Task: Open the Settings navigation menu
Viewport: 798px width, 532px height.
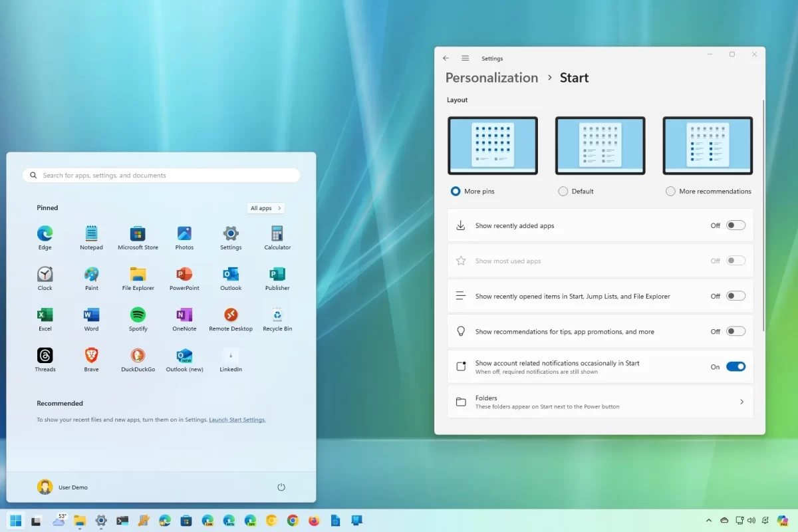Action: tap(465, 58)
